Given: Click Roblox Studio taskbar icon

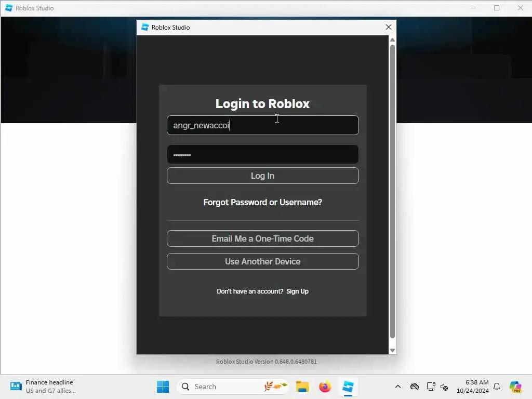Looking at the screenshot, I should (348, 387).
